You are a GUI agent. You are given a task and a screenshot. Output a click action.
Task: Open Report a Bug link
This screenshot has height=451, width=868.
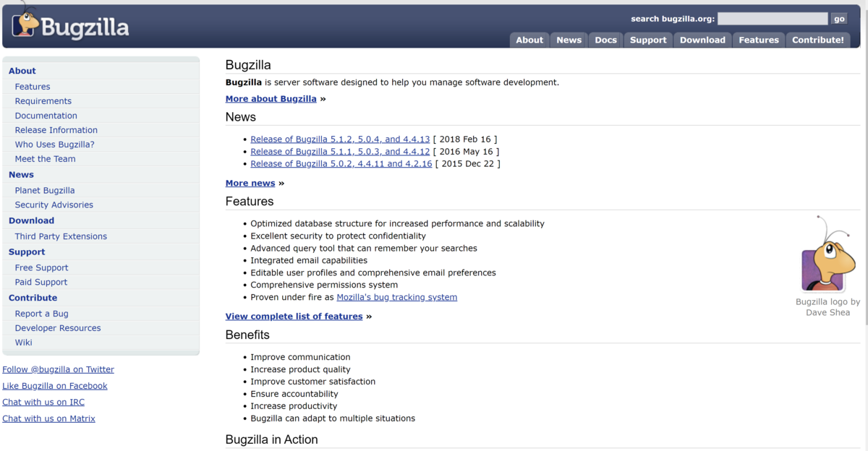[42, 314]
